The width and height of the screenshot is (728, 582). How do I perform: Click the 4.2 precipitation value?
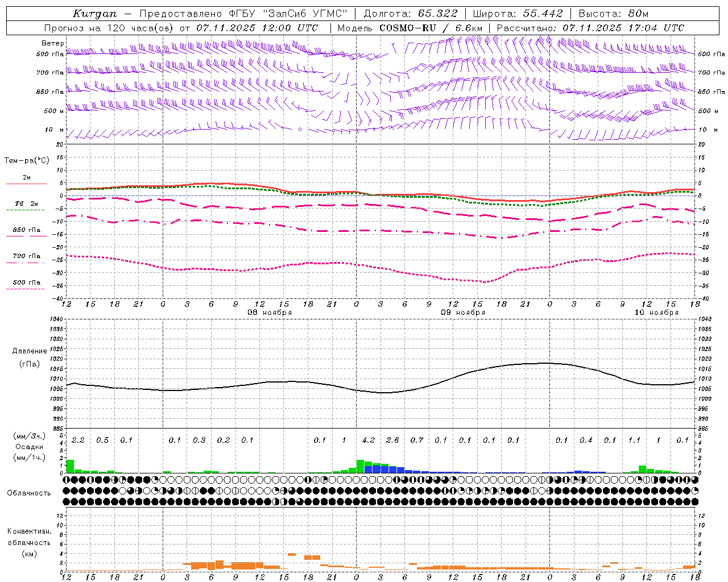coord(369,440)
